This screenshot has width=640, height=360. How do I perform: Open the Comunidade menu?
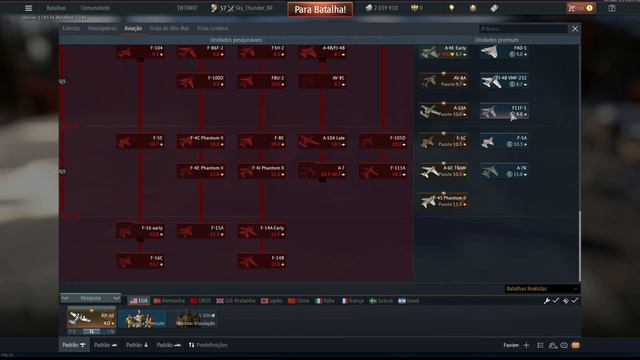pos(95,8)
